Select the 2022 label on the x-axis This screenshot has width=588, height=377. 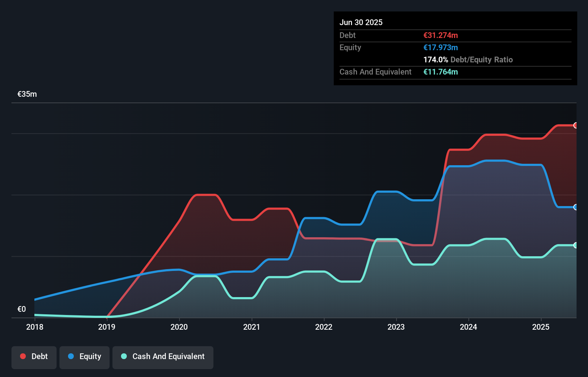point(324,327)
